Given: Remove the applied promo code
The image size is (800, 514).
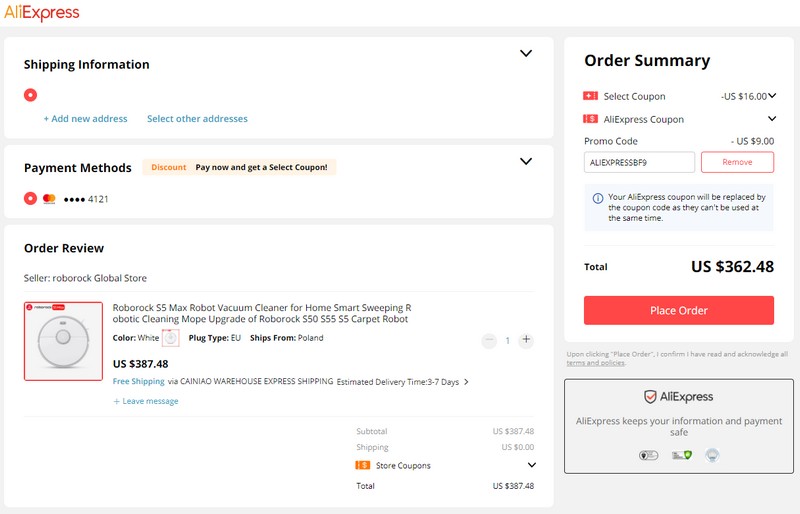Looking at the screenshot, I should 737,162.
